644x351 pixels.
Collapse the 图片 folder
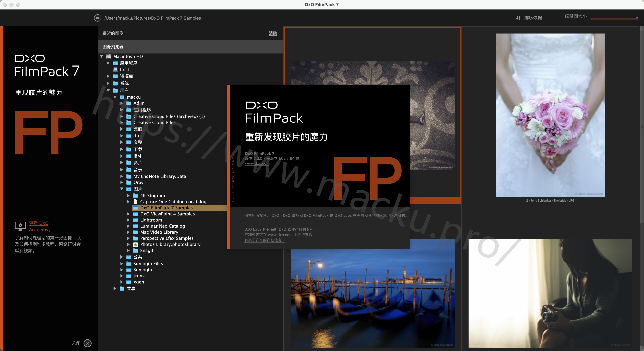point(122,189)
